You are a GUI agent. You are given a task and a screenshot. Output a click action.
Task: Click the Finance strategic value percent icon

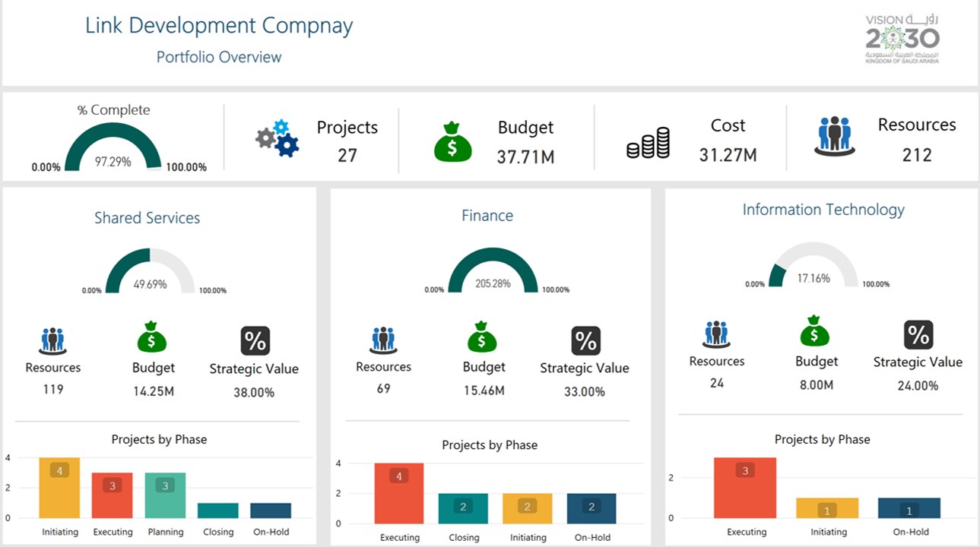[586, 341]
